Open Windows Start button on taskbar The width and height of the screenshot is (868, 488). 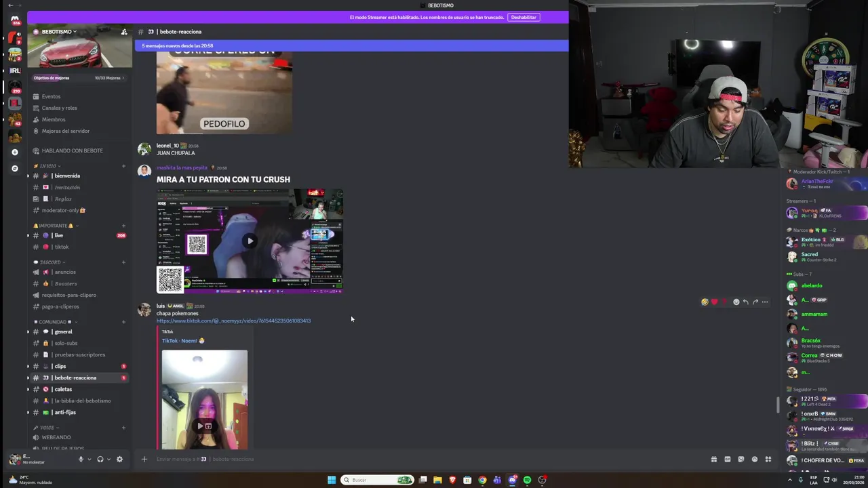point(332,480)
